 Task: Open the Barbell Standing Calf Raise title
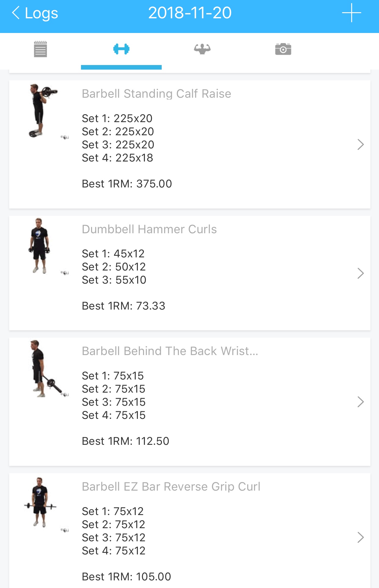click(156, 94)
